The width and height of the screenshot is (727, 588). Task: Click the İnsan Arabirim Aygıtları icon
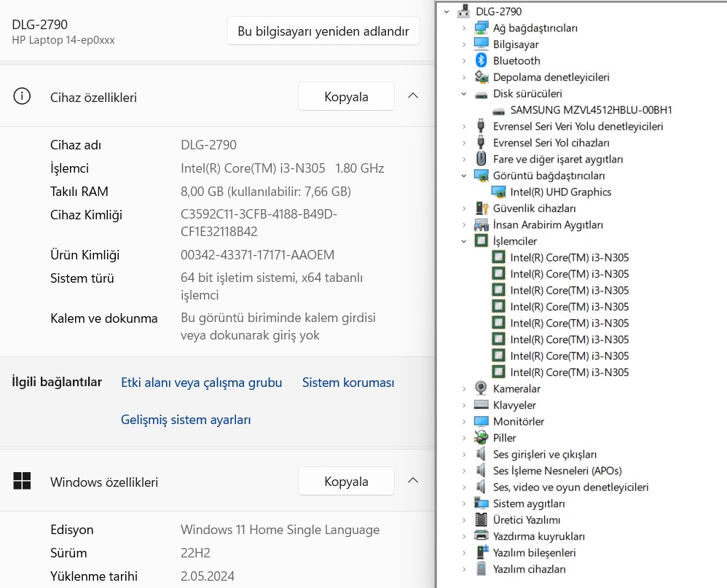point(482,224)
